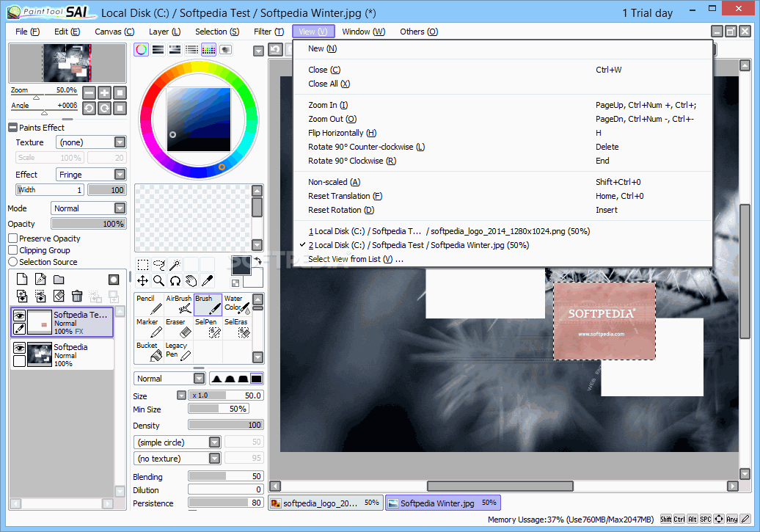Activate the Zoom magnifier tool
760x532 pixels.
159,280
